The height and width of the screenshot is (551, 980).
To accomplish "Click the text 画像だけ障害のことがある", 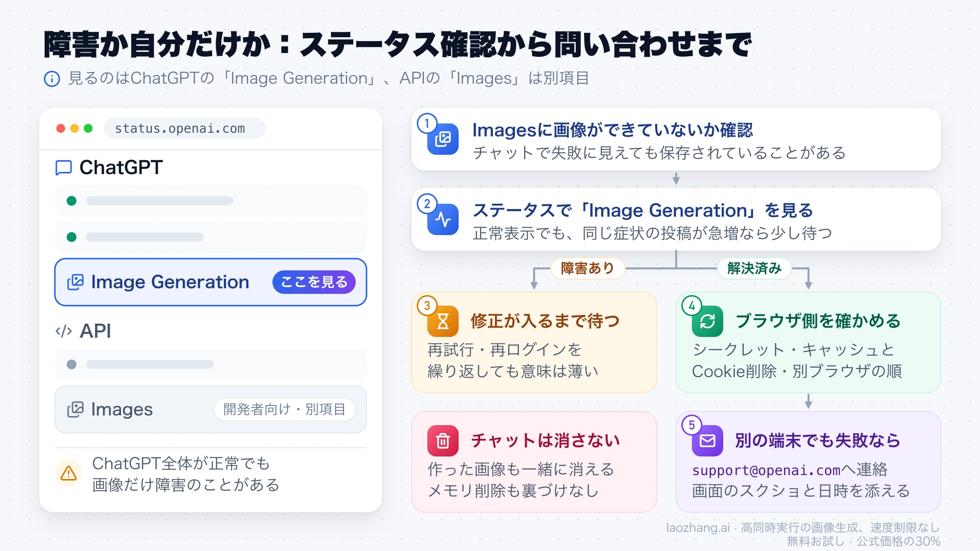I will (186, 485).
